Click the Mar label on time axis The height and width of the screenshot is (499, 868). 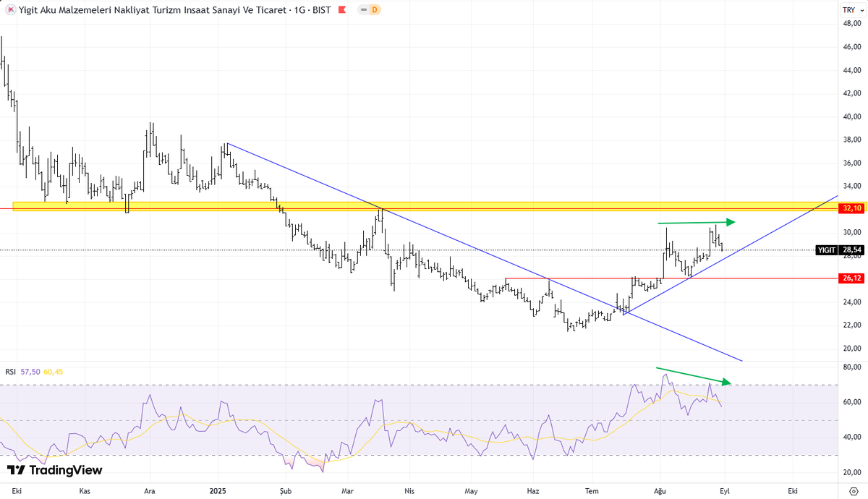click(x=347, y=490)
